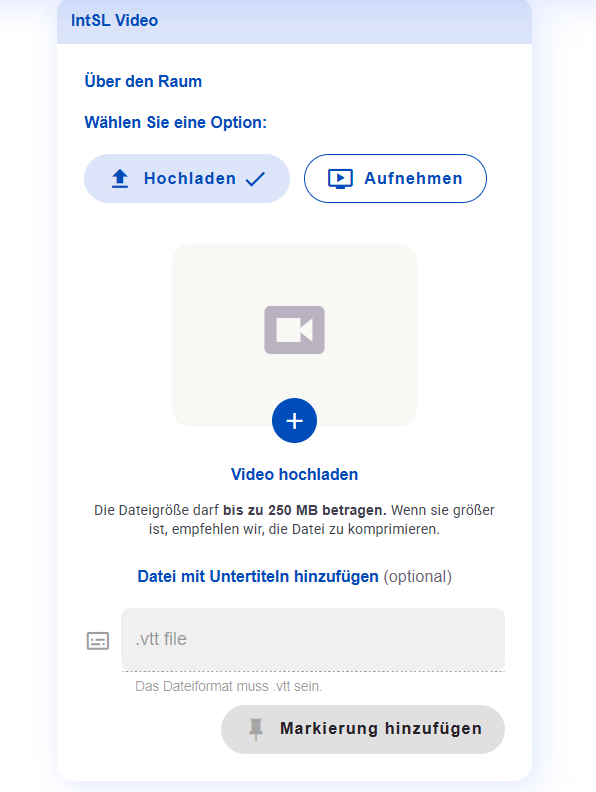Click the 'bis zu 250 MB betragen' text

(305, 510)
